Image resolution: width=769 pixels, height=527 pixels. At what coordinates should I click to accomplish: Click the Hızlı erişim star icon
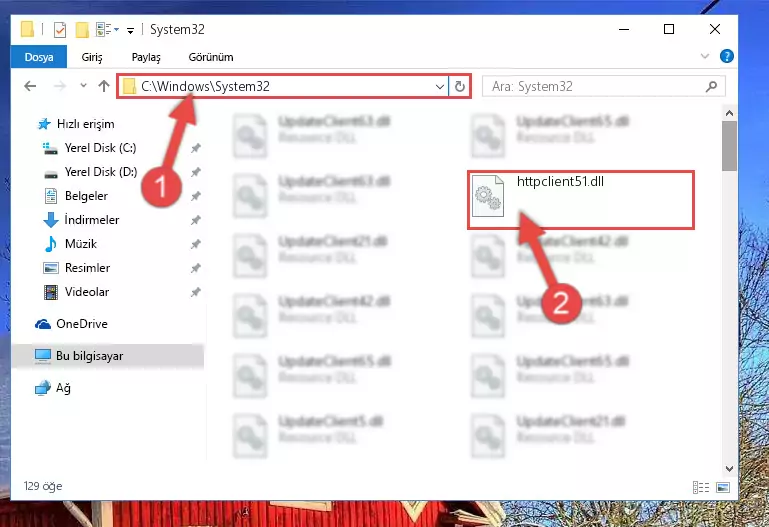tap(44, 124)
